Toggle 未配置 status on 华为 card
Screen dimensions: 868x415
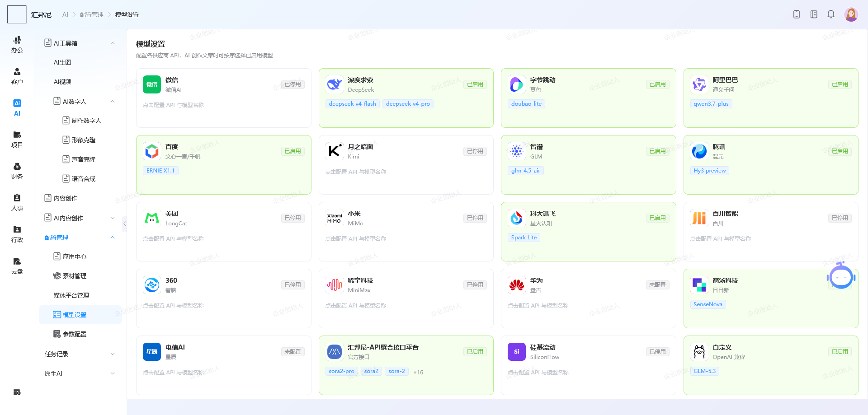[658, 285]
